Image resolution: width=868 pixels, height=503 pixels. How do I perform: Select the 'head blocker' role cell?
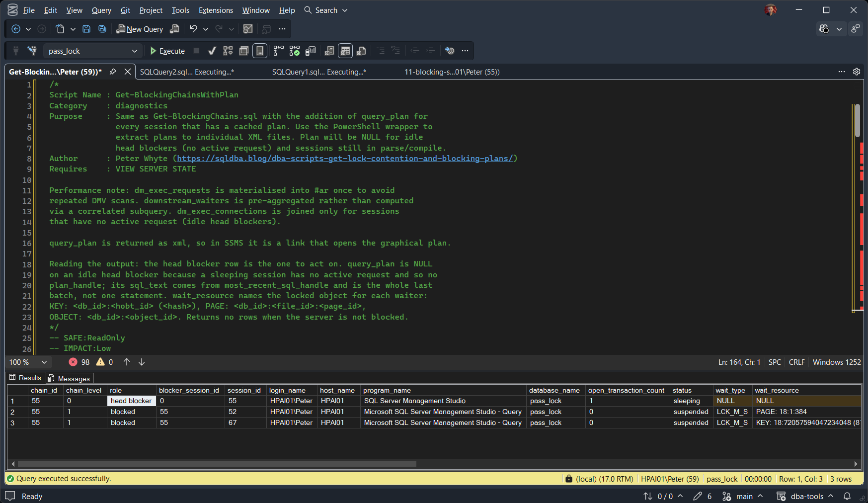(x=131, y=401)
